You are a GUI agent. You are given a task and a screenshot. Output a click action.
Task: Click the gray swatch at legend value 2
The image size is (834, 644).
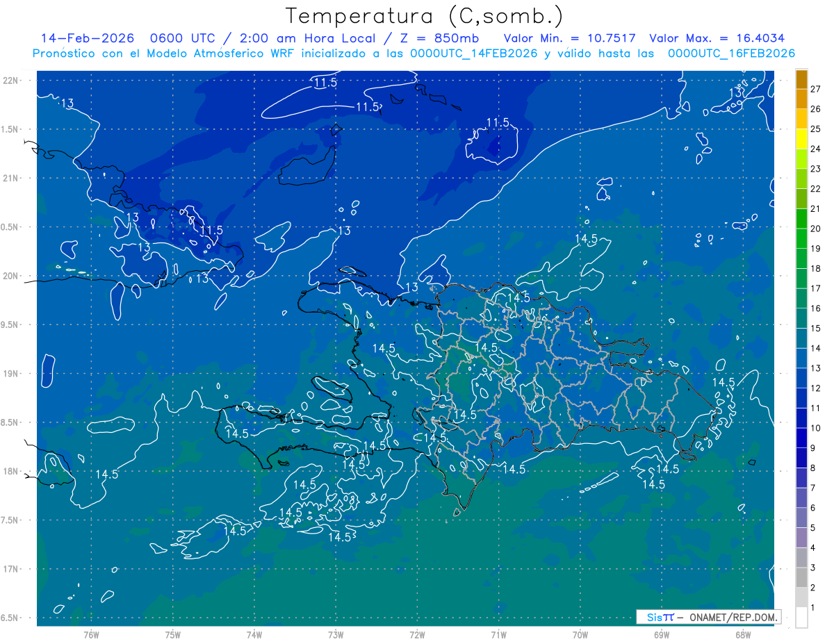click(801, 578)
